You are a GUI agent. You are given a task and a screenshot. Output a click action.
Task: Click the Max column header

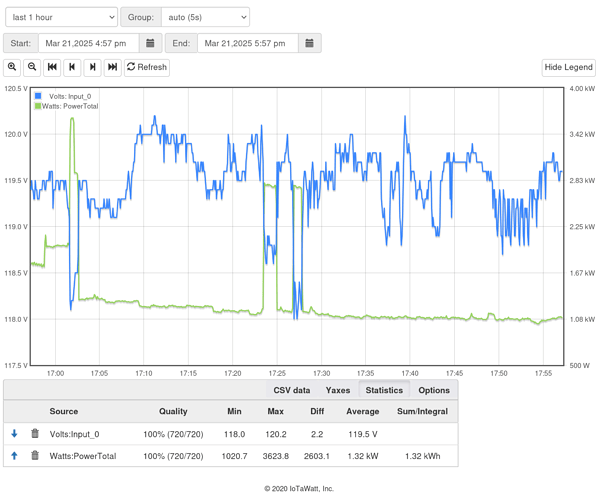pos(276,411)
